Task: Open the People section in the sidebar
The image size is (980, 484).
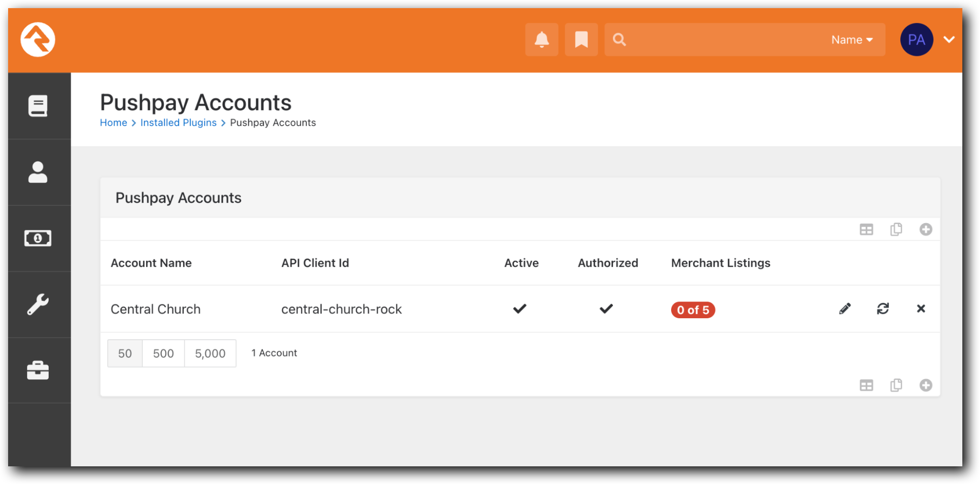Action: coord(39,172)
